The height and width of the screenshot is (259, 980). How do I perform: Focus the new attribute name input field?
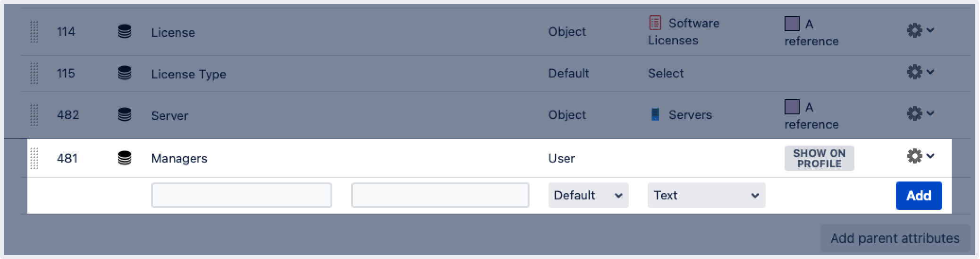point(242,195)
